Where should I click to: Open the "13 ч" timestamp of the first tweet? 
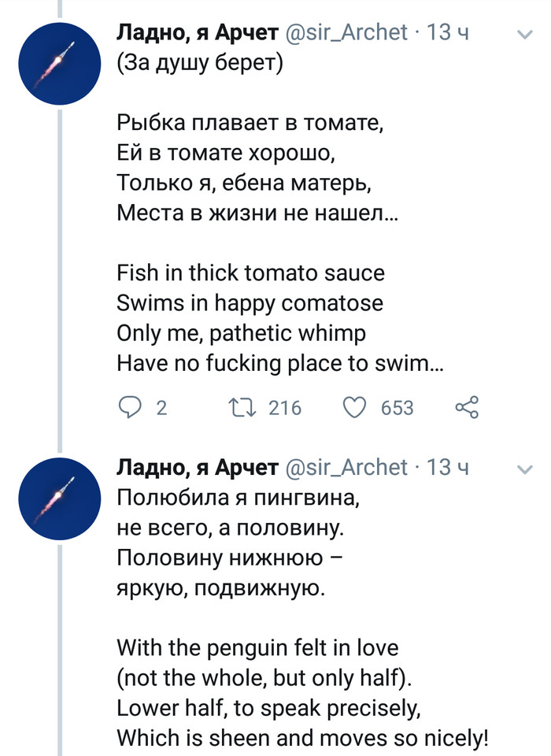[x=448, y=32]
